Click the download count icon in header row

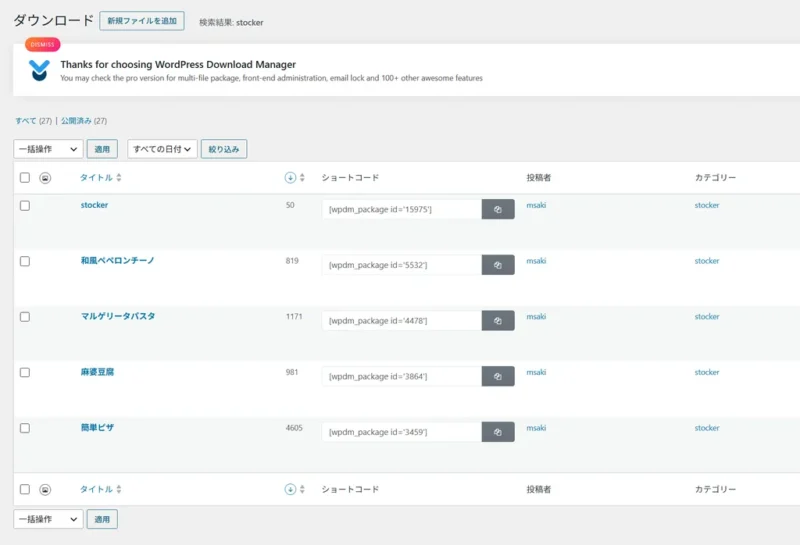pos(290,178)
